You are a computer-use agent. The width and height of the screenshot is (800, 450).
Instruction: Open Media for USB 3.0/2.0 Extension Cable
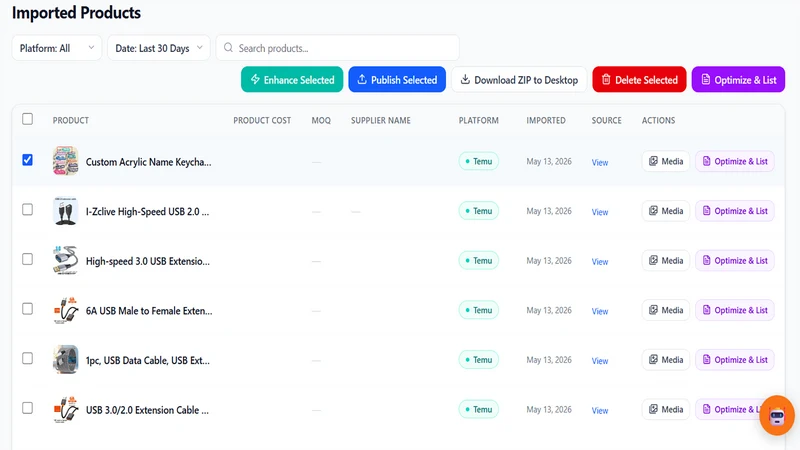click(x=666, y=409)
